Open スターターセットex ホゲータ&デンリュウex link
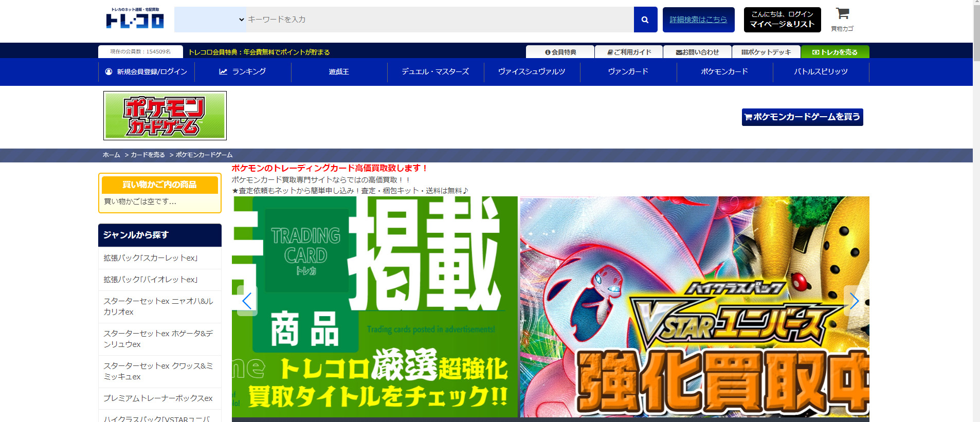This screenshot has height=422, width=980. click(160, 339)
